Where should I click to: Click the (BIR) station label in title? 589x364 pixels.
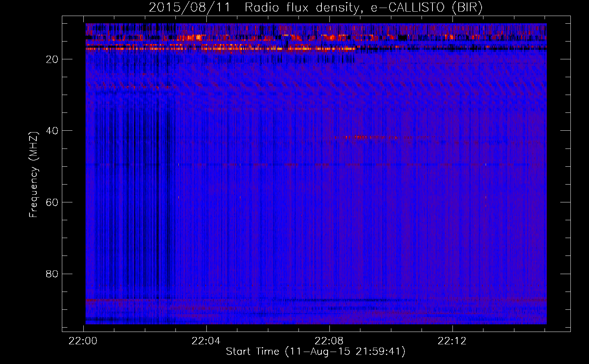(x=467, y=8)
